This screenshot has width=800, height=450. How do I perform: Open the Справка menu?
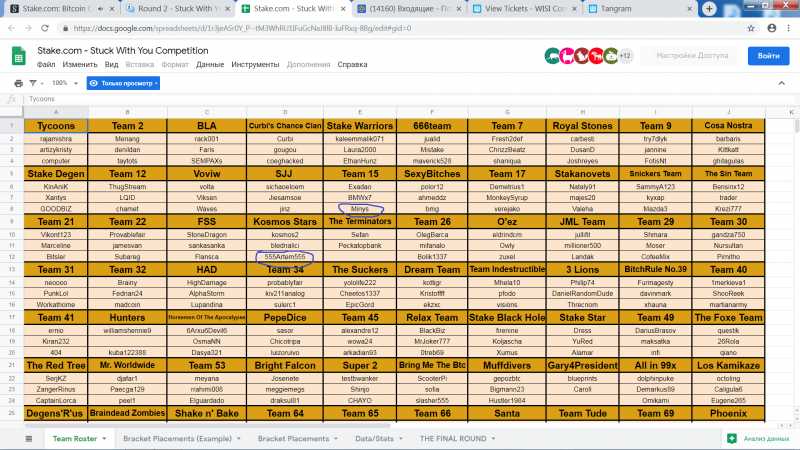pyautogui.click(x=352, y=65)
